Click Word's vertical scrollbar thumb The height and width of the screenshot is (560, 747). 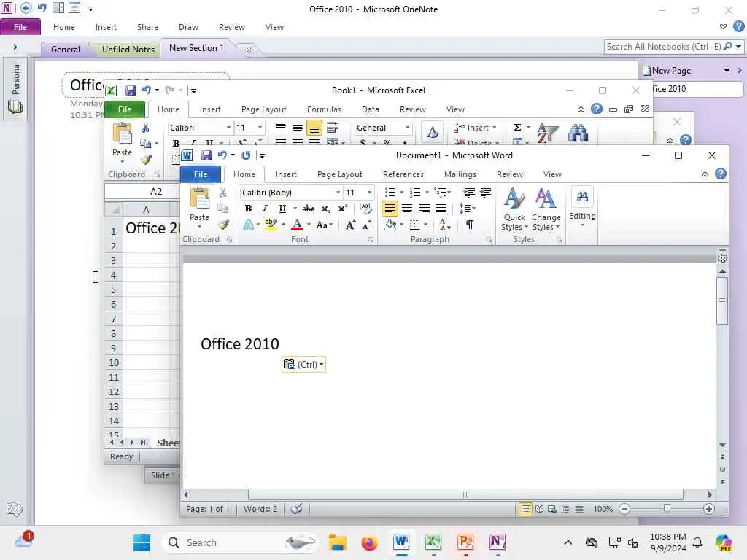tap(722, 301)
